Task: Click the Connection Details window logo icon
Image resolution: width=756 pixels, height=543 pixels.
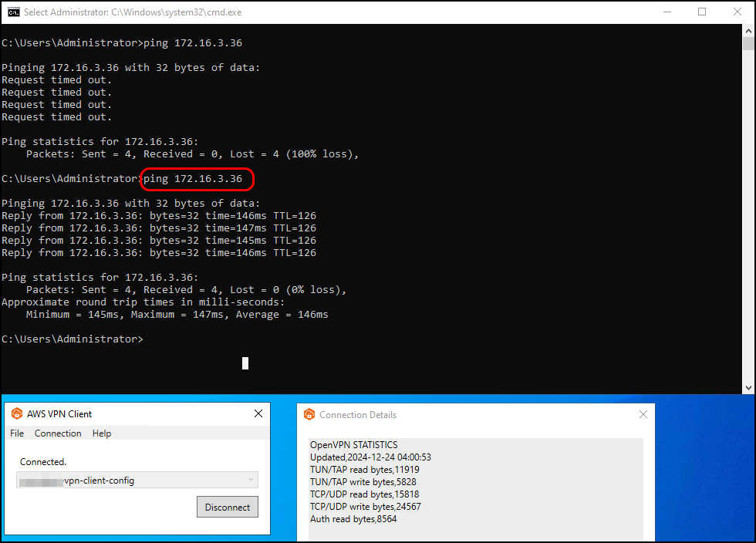Action: tap(309, 414)
